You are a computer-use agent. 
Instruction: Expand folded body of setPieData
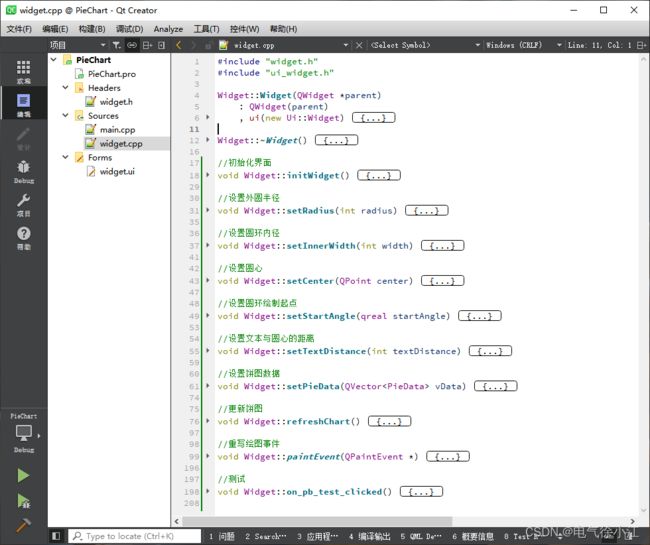(x=495, y=386)
